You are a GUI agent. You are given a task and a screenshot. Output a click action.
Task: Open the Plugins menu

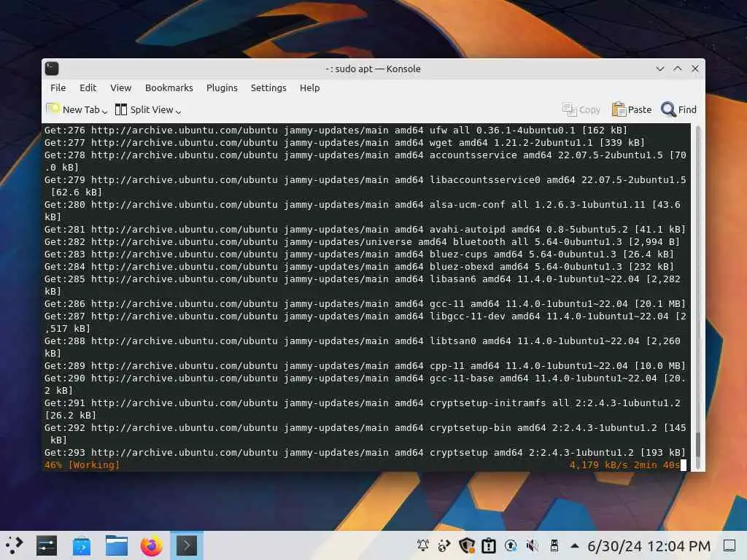click(x=222, y=87)
